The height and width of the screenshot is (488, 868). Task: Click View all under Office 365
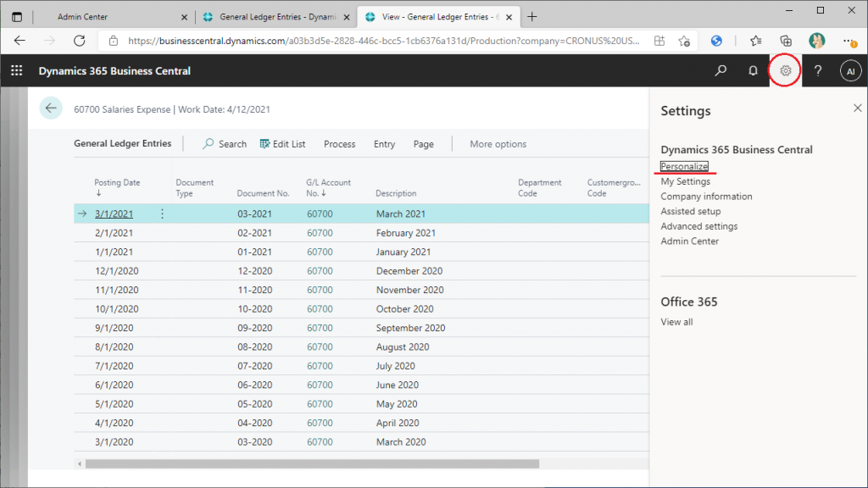[676, 321]
